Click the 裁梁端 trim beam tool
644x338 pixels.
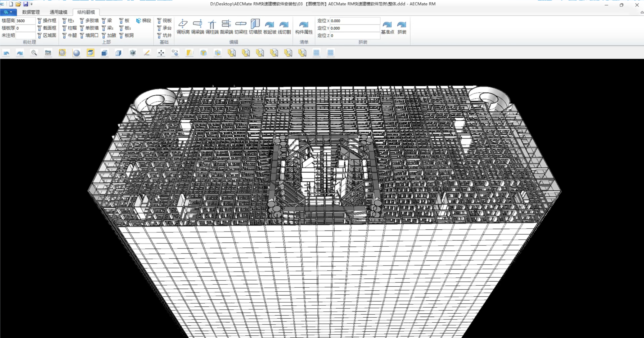[x=226, y=26]
